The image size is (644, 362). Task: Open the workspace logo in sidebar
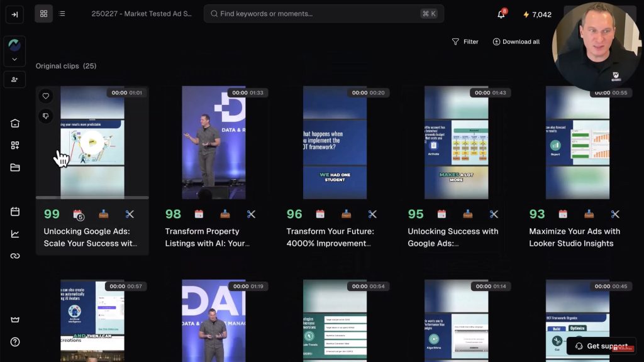pos(14,45)
